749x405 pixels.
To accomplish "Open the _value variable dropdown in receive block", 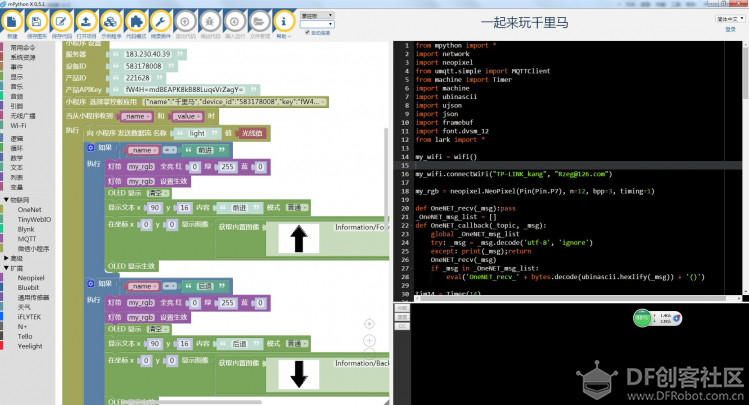I will pos(188,116).
